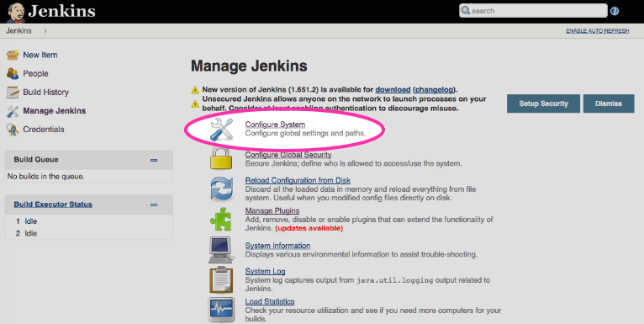Click the 'Manage Jenkins' page heading
Screen dimensions: 644x324
click(x=249, y=66)
